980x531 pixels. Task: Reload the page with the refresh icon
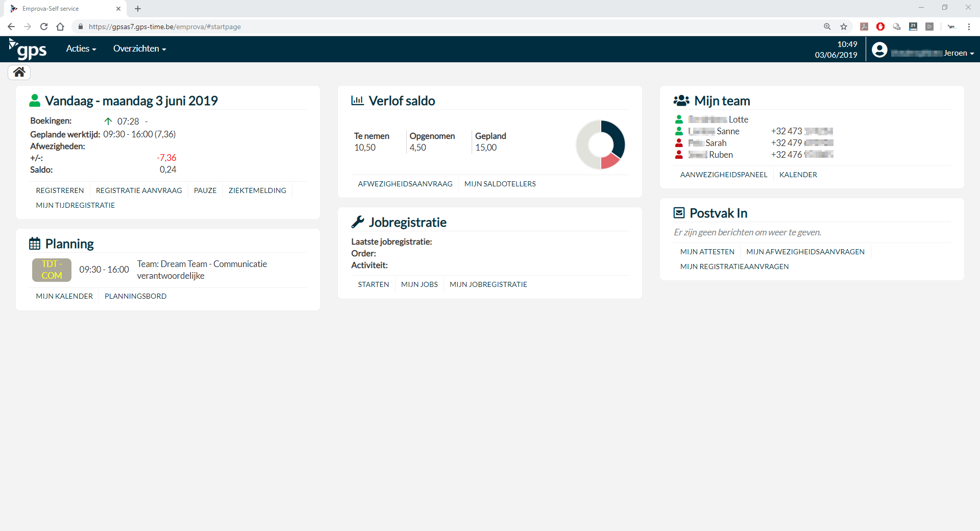pos(44,27)
